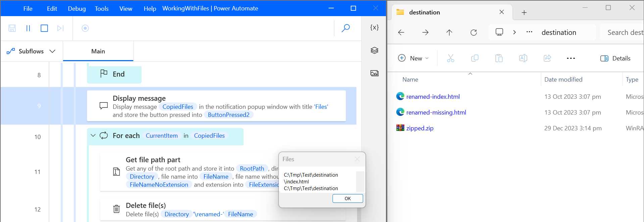This screenshot has height=222, width=644.
Task: Close the destination Explorer tab
Action: [502, 12]
